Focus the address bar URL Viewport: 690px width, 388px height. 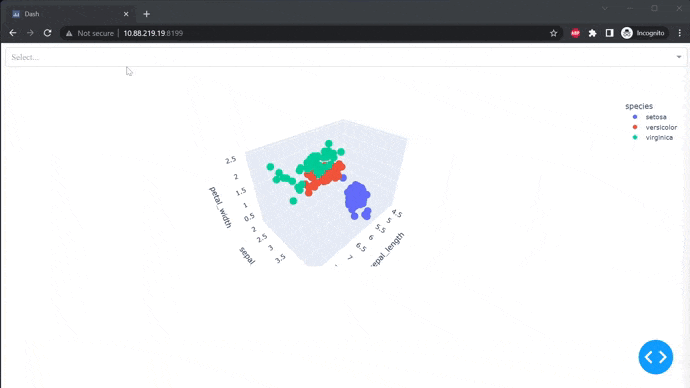[x=153, y=33]
